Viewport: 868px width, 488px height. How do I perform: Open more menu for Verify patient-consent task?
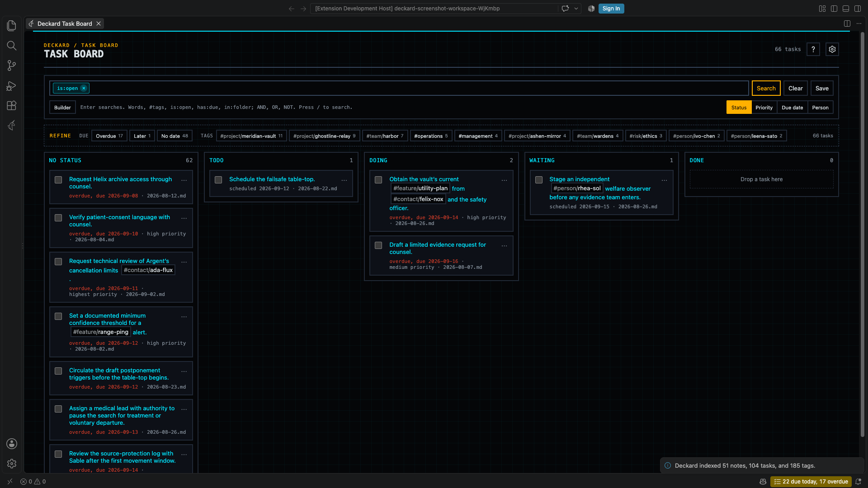pos(184,218)
